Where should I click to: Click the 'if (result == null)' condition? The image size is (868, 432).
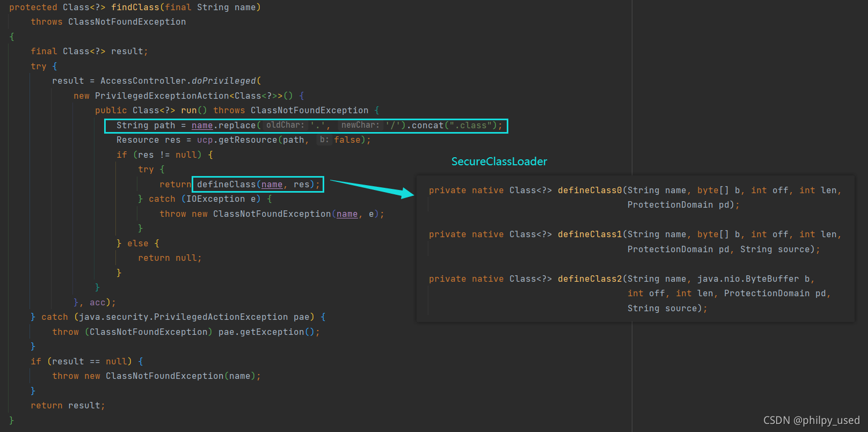click(x=81, y=361)
